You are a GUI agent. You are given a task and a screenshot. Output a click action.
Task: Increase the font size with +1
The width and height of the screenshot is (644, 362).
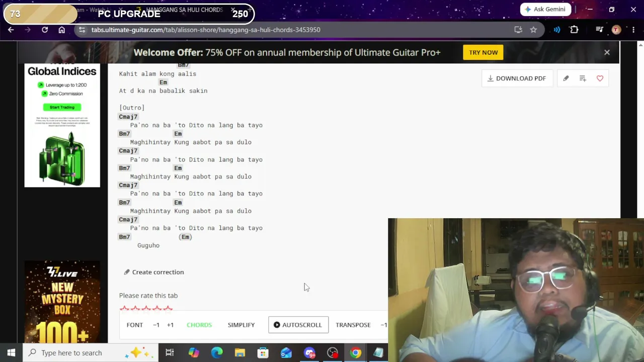(x=170, y=325)
